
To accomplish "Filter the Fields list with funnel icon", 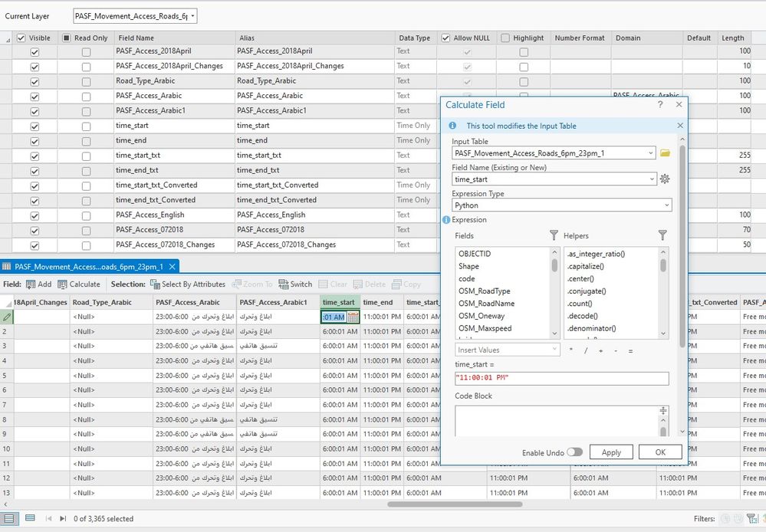I will (554, 235).
